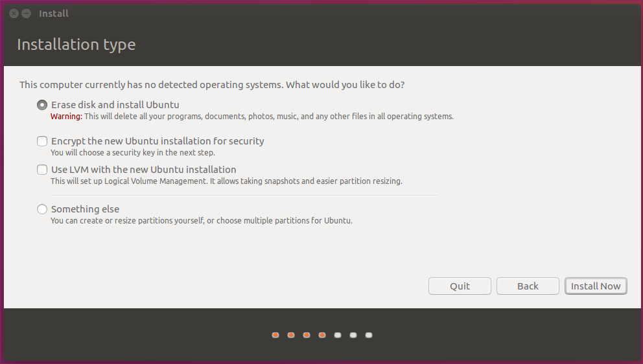The image size is (643, 364).
Task: Click the Install window title text
Action: pos(54,14)
